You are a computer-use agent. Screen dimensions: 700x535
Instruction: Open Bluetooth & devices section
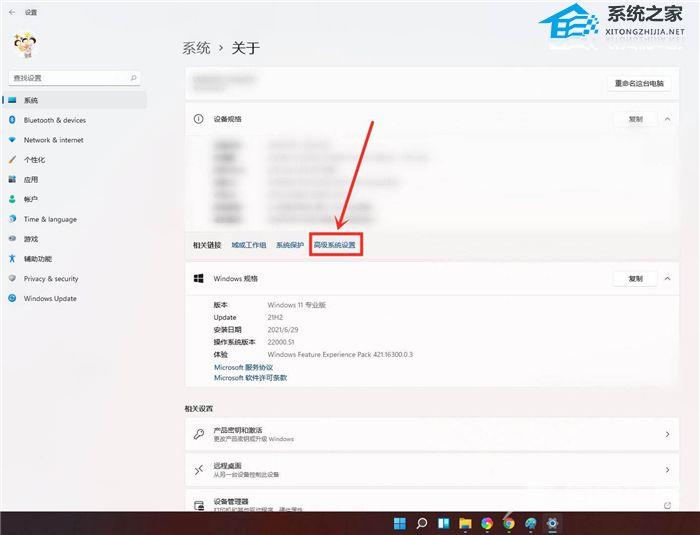(74, 120)
